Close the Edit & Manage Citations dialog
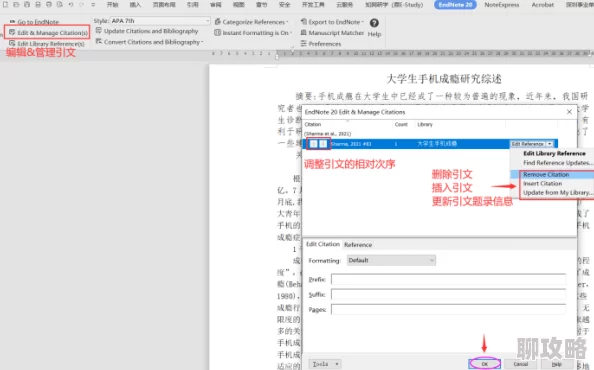The image size is (594, 370). coord(569,112)
